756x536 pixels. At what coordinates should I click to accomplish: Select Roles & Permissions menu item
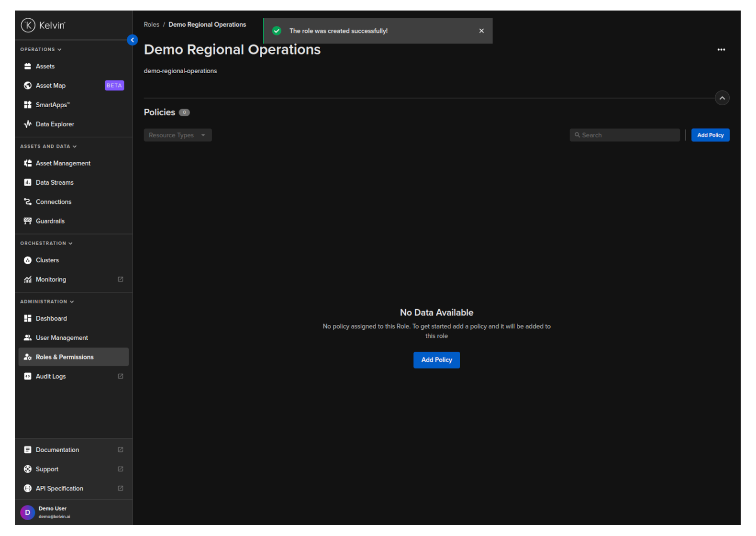click(65, 357)
